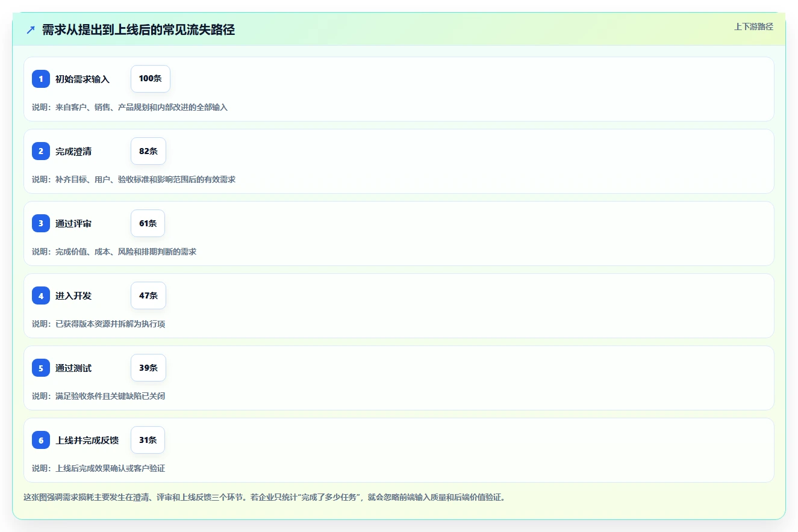Click step number badge 2

(41, 151)
